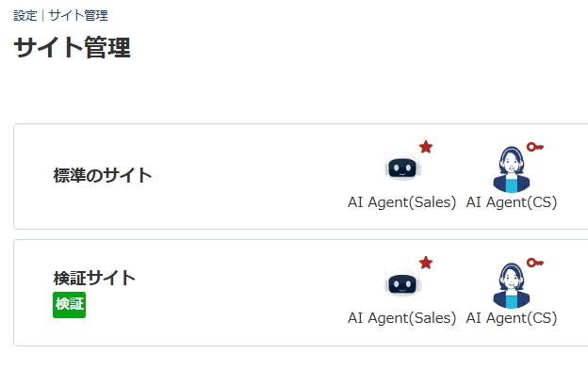Click the robot icon in 標準のサイト

pyautogui.click(x=401, y=168)
